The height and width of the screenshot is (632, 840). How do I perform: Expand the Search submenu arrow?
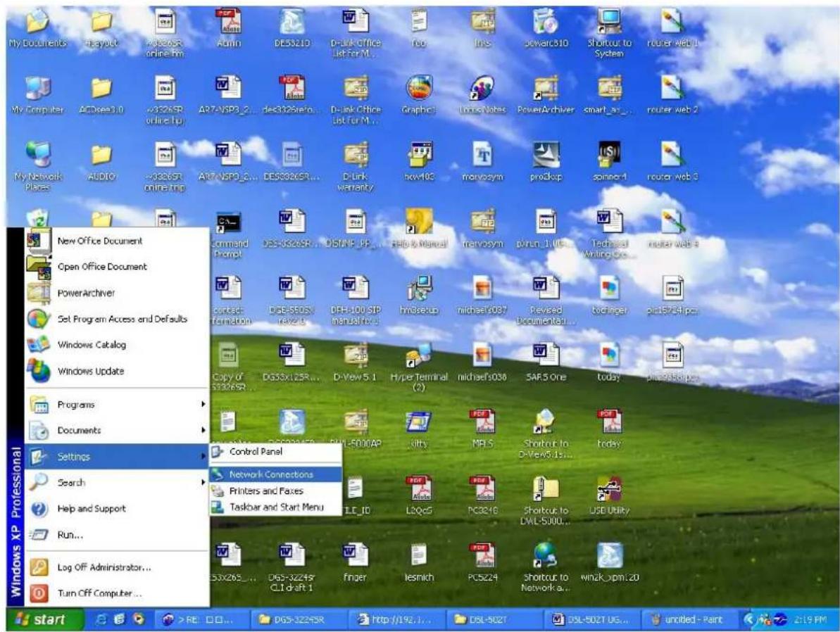[x=203, y=483]
